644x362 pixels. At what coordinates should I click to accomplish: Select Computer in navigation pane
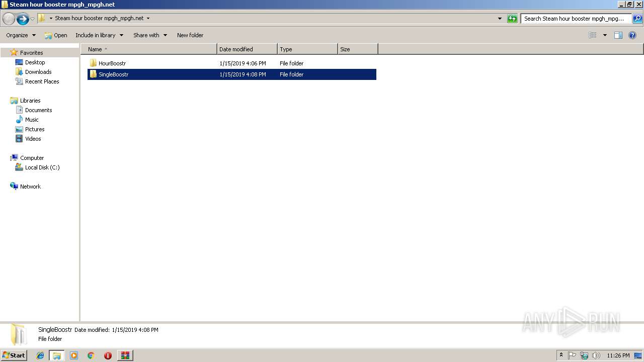[32, 158]
